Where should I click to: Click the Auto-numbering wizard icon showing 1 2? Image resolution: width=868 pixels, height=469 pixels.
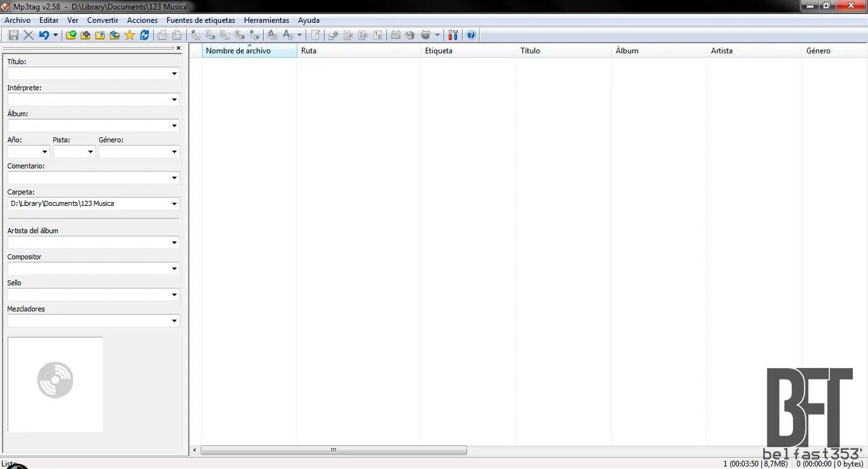[378, 35]
